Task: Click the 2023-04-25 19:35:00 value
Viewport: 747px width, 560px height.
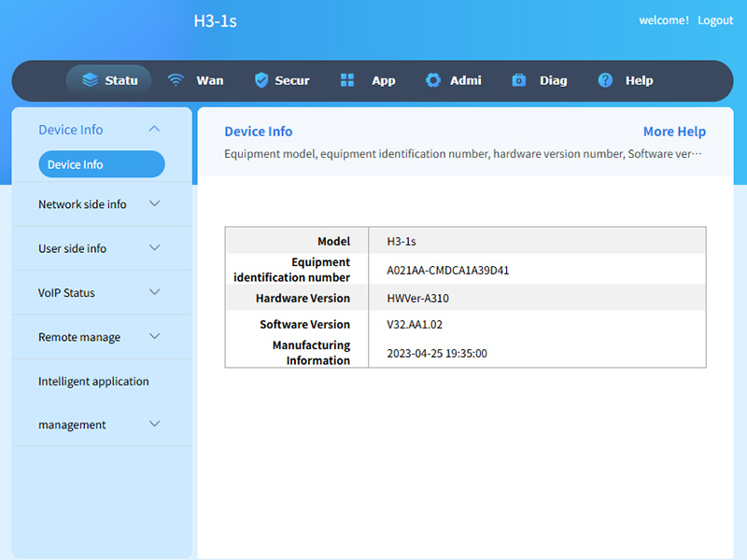Action: pos(437,354)
